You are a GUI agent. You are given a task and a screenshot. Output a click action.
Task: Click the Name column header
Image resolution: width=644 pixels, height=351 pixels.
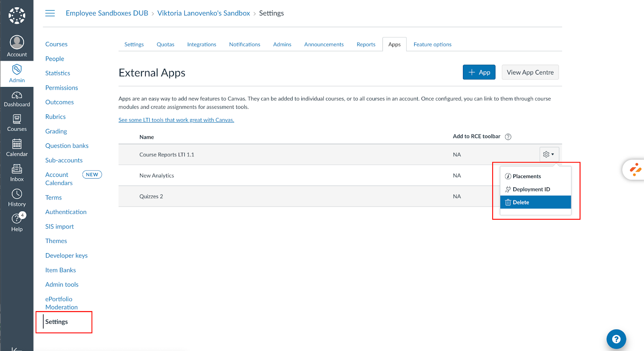pyautogui.click(x=147, y=137)
